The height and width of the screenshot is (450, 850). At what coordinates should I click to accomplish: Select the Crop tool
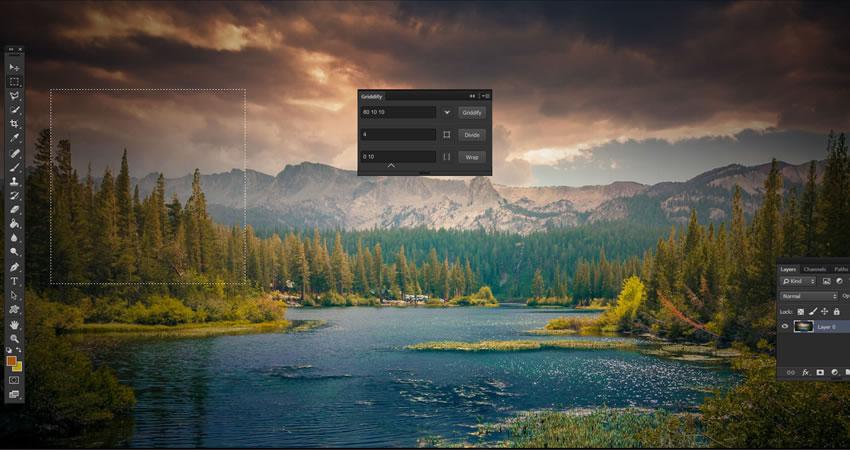point(14,124)
